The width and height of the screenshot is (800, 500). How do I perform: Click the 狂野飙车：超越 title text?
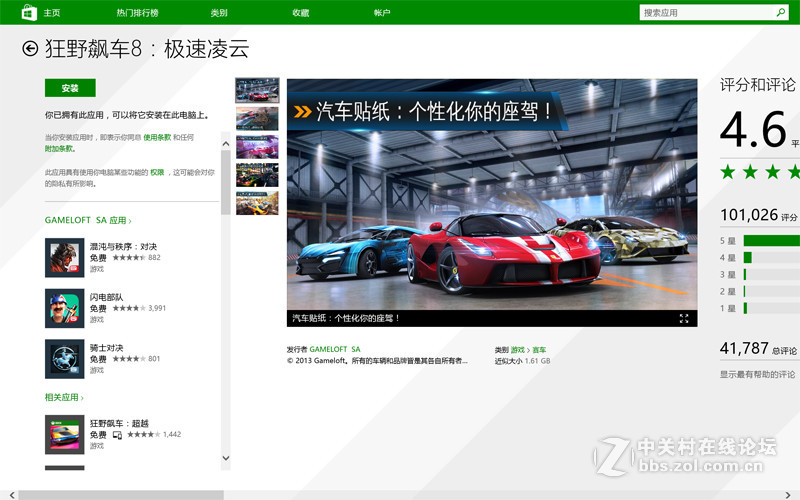click(119, 423)
